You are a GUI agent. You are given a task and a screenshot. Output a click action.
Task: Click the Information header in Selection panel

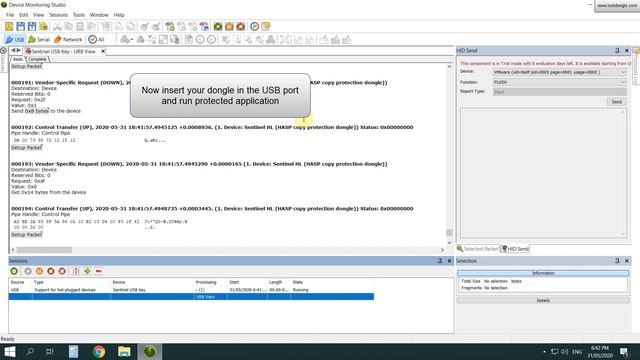tap(543, 273)
